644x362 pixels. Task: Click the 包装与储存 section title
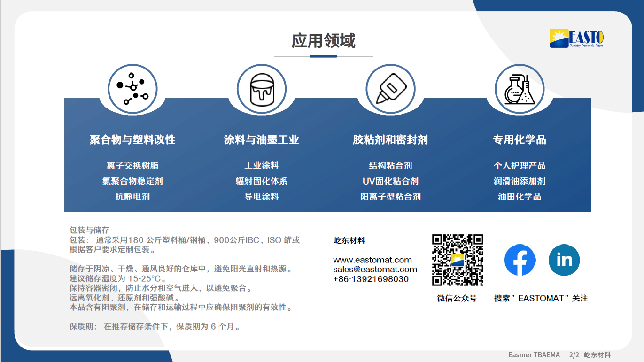point(89,230)
